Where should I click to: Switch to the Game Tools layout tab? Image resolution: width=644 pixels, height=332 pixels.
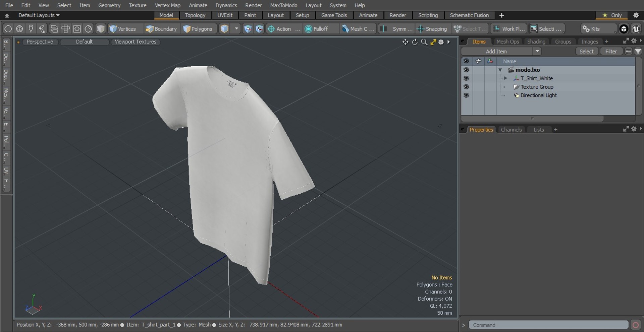(x=334, y=15)
